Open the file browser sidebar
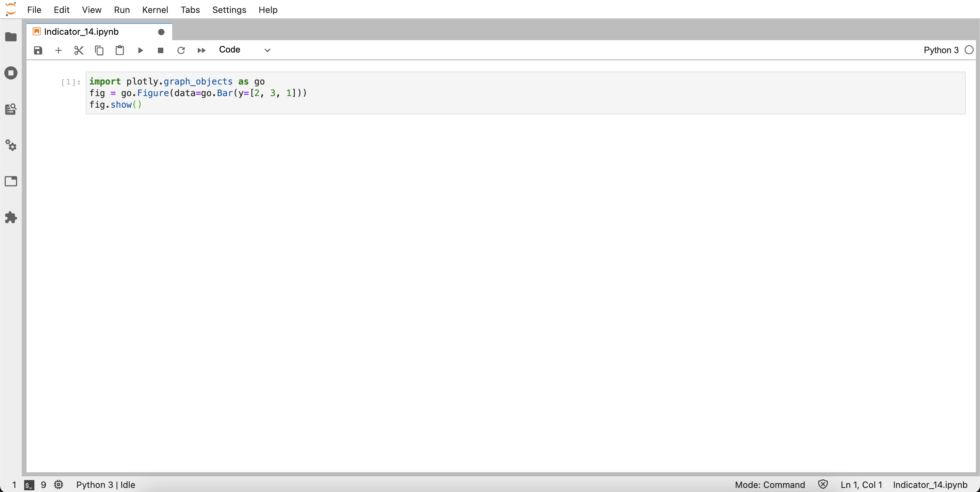 (x=11, y=37)
